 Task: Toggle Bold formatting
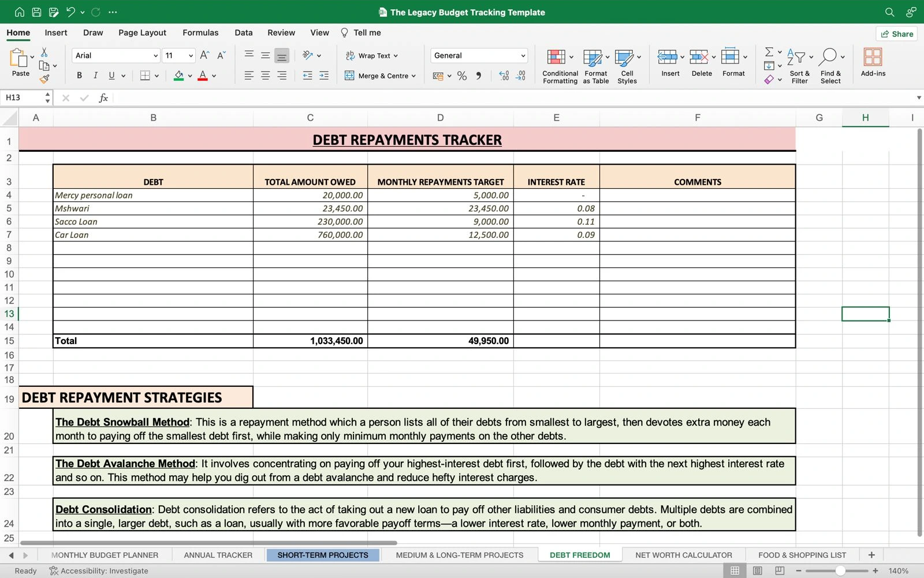click(79, 76)
